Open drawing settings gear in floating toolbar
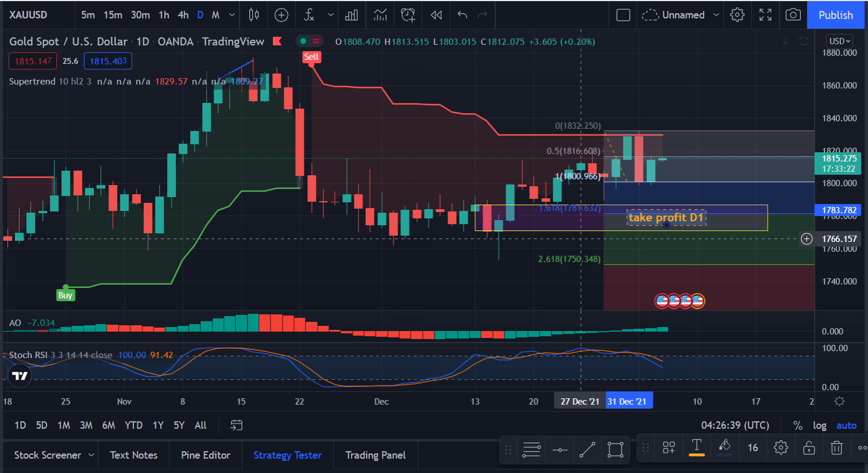Image resolution: width=868 pixels, height=473 pixels. coord(780,448)
